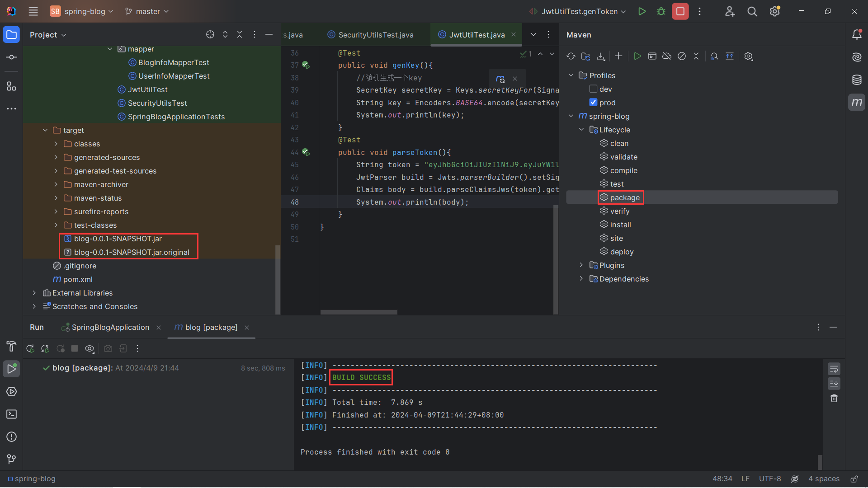Toggle soft-wrap in Run console
This screenshot has width=868, height=488.
834,369
